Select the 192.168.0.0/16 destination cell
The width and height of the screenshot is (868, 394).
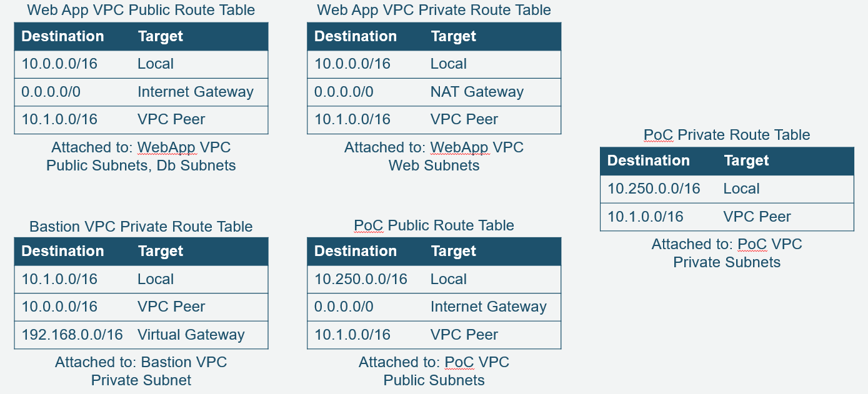pyautogui.click(x=72, y=335)
